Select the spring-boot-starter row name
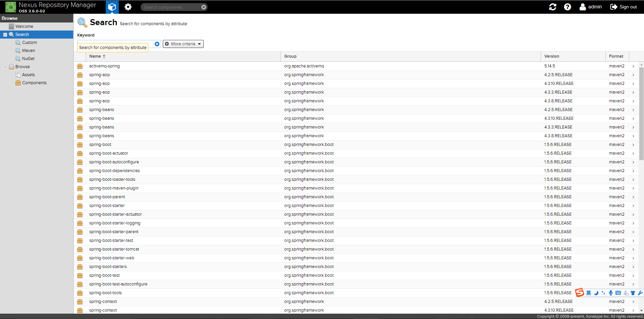644x319 pixels. point(107,206)
